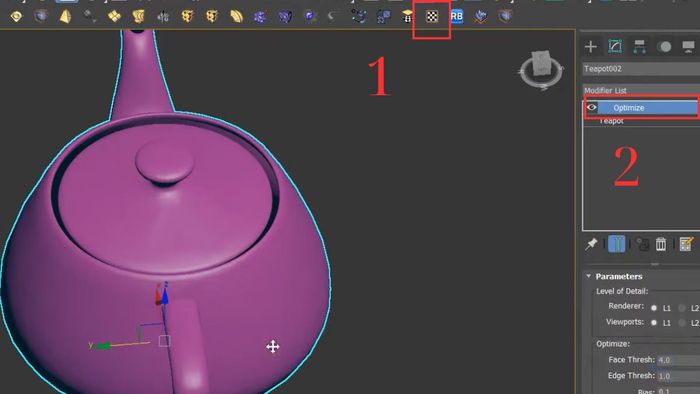This screenshot has width=700, height=394.
Task: Select the Teapot base object in stack
Action: tap(612, 121)
